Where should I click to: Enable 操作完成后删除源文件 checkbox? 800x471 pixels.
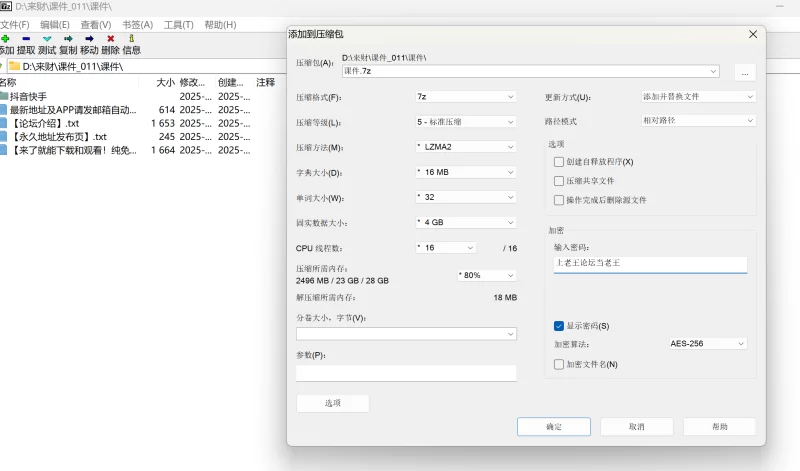[x=559, y=200]
